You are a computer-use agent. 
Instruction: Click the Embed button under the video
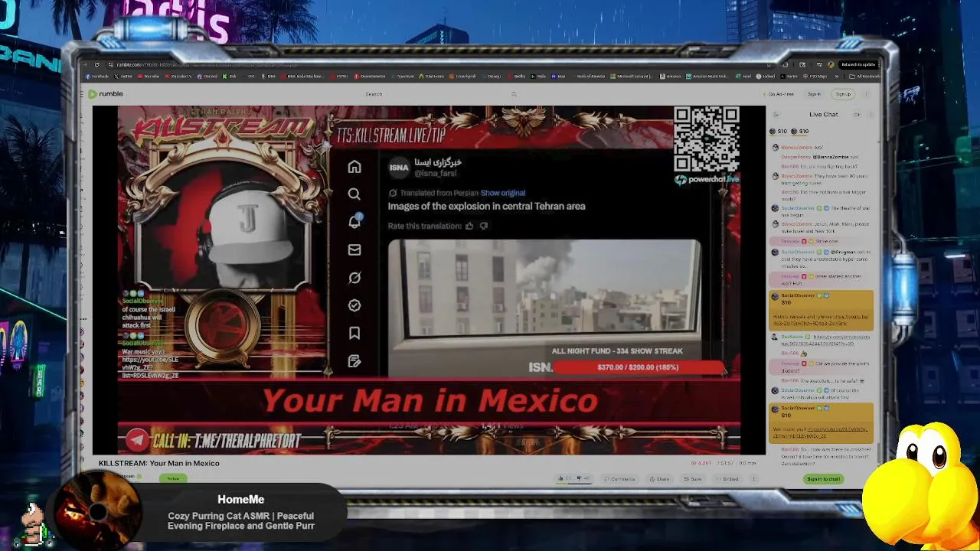(727, 479)
